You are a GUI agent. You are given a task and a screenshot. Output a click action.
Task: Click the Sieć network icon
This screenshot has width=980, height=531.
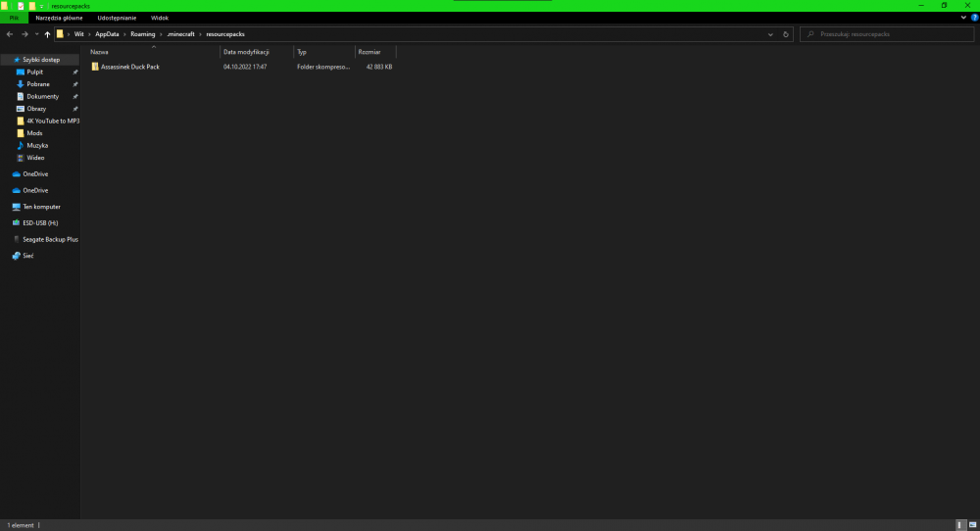(x=17, y=256)
